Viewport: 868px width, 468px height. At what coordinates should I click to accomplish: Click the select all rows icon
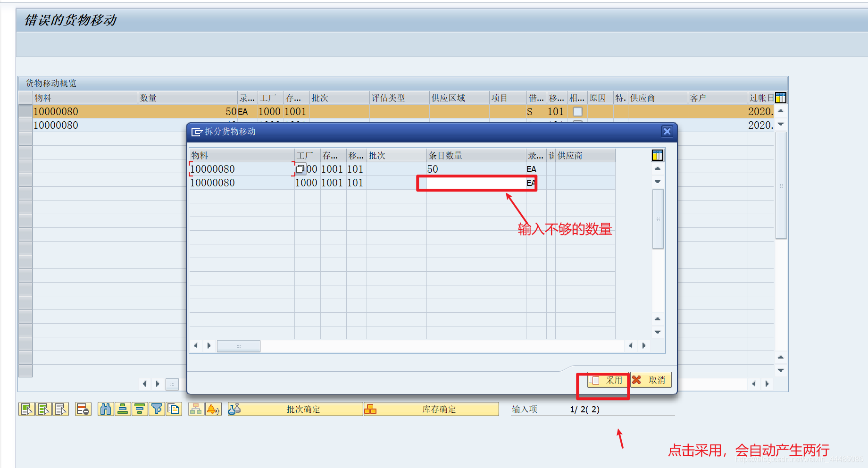click(x=26, y=409)
